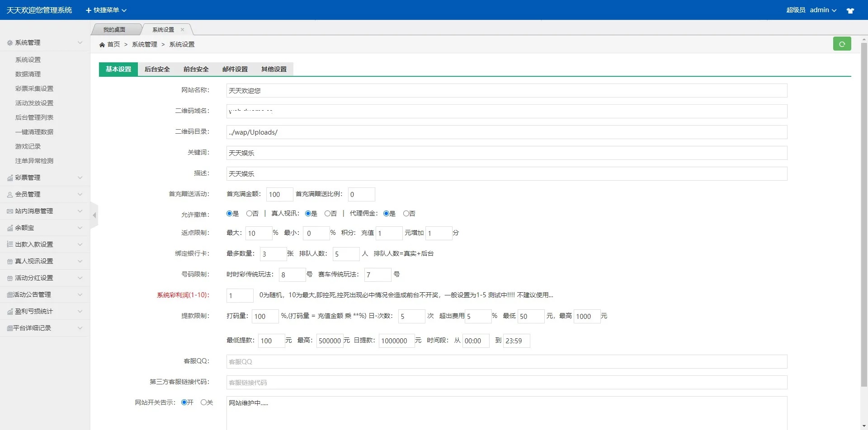The width and height of the screenshot is (868, 430).
Task: Select 关 for 网站开关告示
Action: pos(203,402)
